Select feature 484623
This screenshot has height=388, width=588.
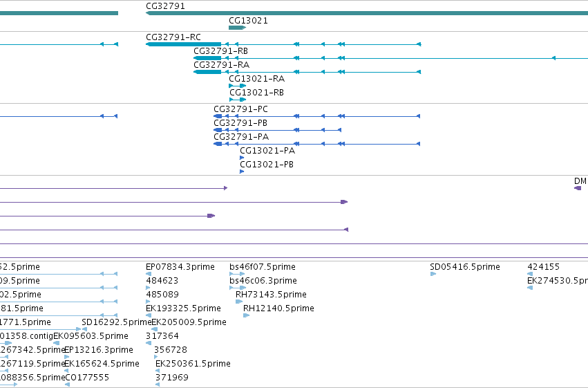[162, 281]
